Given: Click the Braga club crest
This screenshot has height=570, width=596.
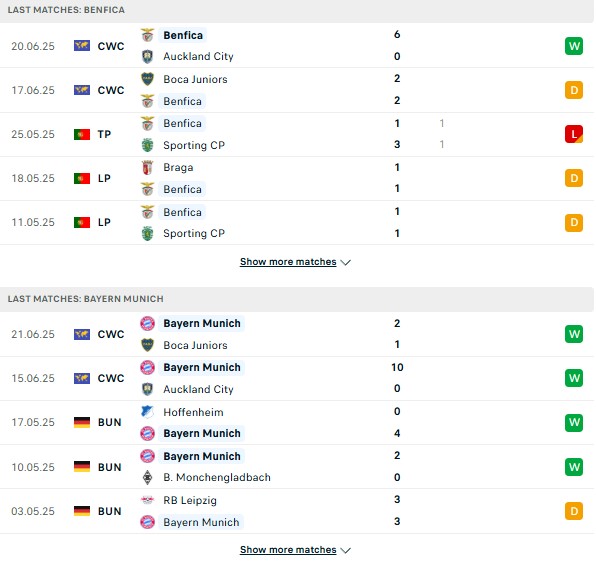Looking at the screenshot, I should 147,167.
